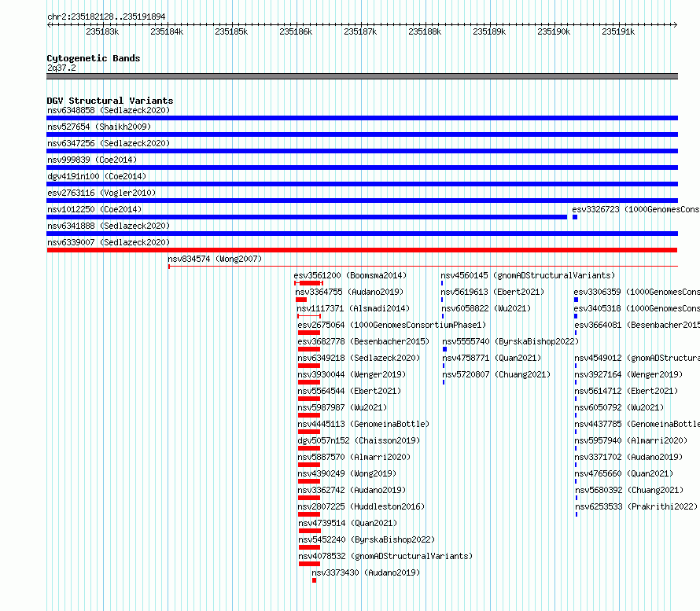
Task: Open nsv3373430 (Audano2019) variant
Action: tap(366, 572)
